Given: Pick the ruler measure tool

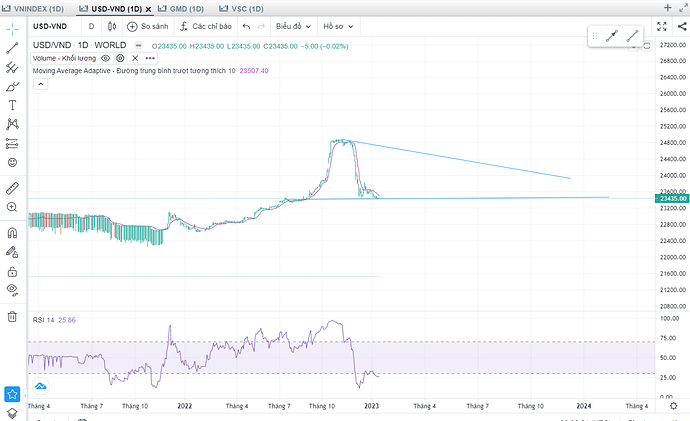Looking at the screenshot, I should 13,187.
